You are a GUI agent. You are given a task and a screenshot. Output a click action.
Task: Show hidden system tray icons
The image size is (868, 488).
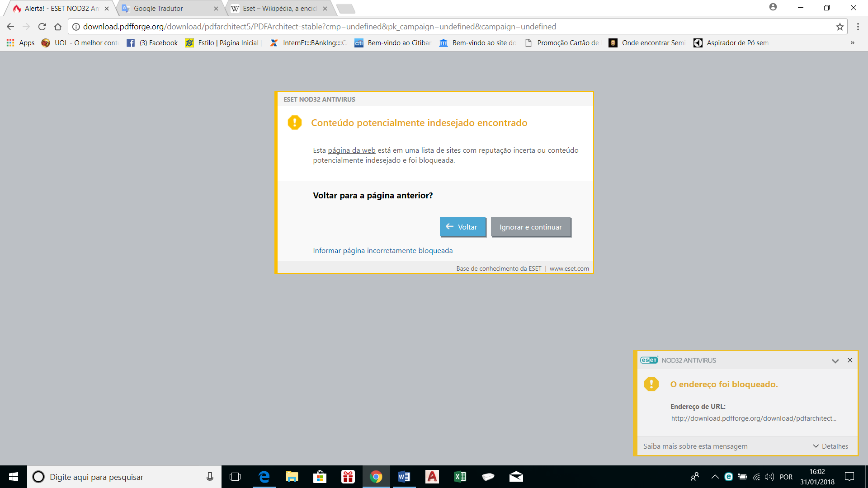point(715,477)
